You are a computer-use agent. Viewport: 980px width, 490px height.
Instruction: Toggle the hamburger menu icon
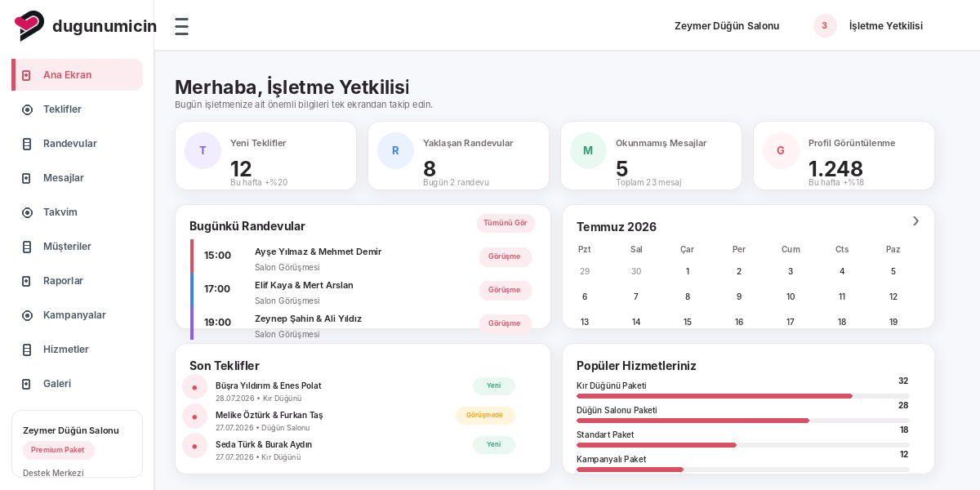tap(181, 26)
